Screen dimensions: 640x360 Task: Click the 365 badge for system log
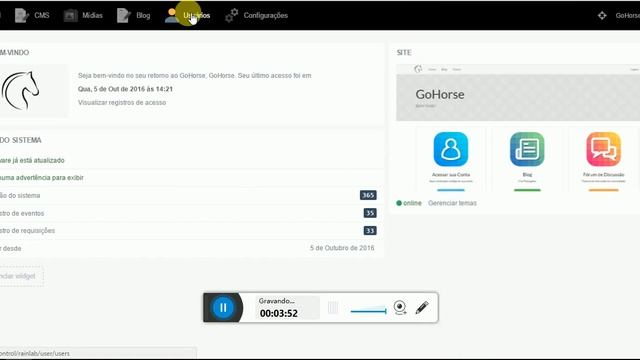point(368,195)
